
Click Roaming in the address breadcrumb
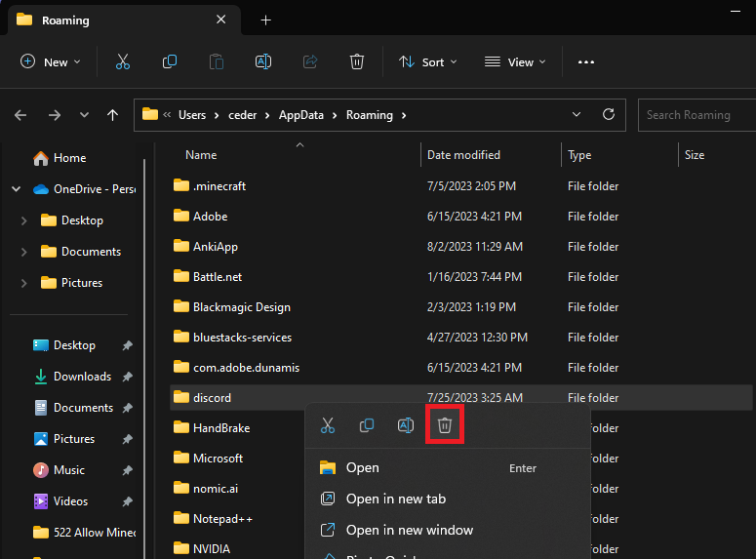click(370, 115)
